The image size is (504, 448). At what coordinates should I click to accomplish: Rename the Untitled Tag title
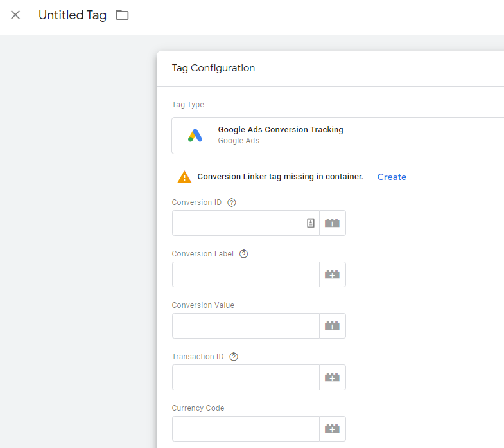pos(73,15)
